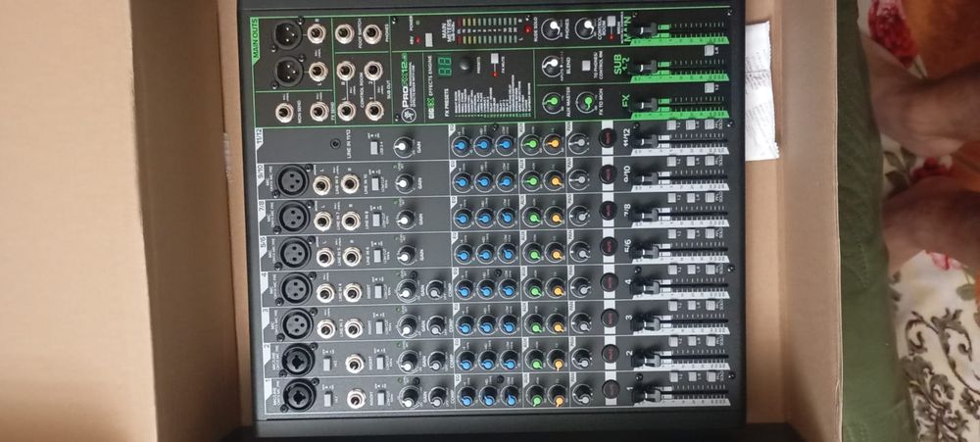Select the channel 1 Insert jack
Image resolution: width=980 pixels, height=442 pixels.
(356, 398)
